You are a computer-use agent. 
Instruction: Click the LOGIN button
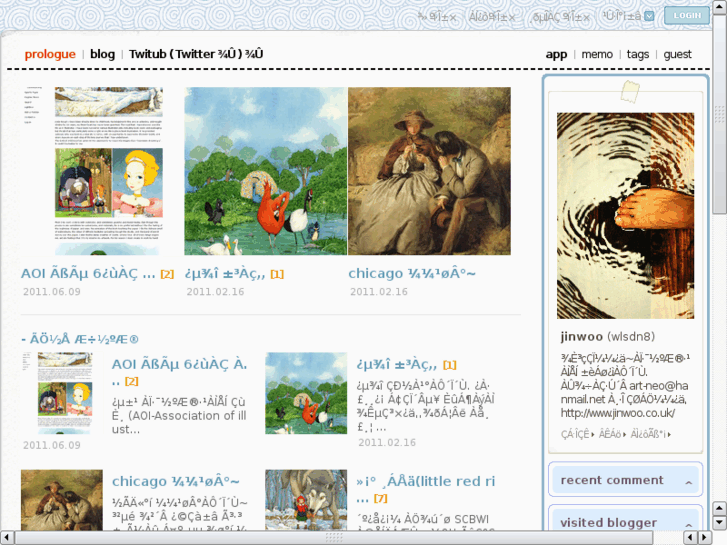click(687, 15)
